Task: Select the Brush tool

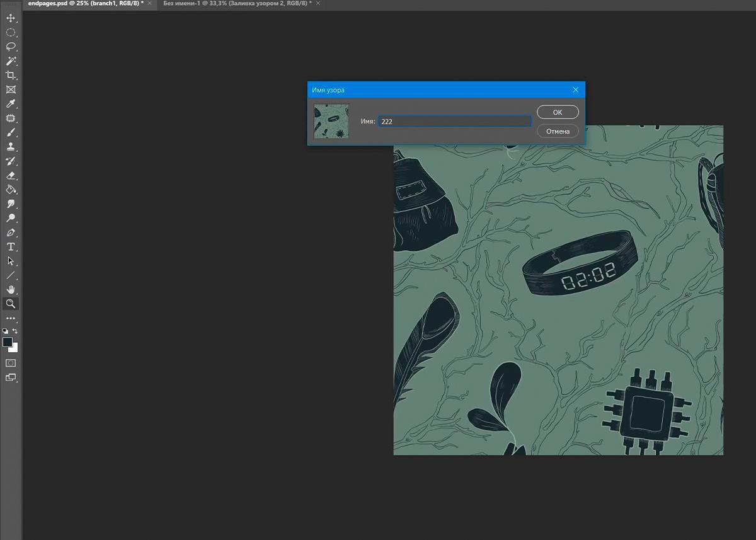Action: [x=11, y=133]
